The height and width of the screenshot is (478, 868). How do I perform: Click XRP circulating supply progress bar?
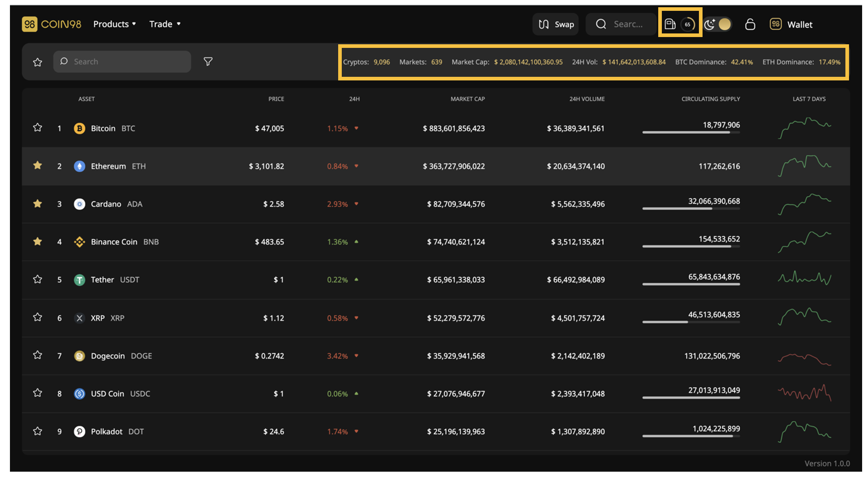click(691, 322)
